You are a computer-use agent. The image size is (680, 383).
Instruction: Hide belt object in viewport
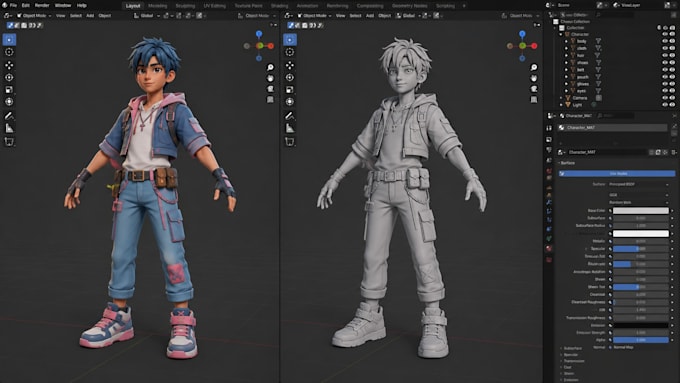tap(664, 69)
